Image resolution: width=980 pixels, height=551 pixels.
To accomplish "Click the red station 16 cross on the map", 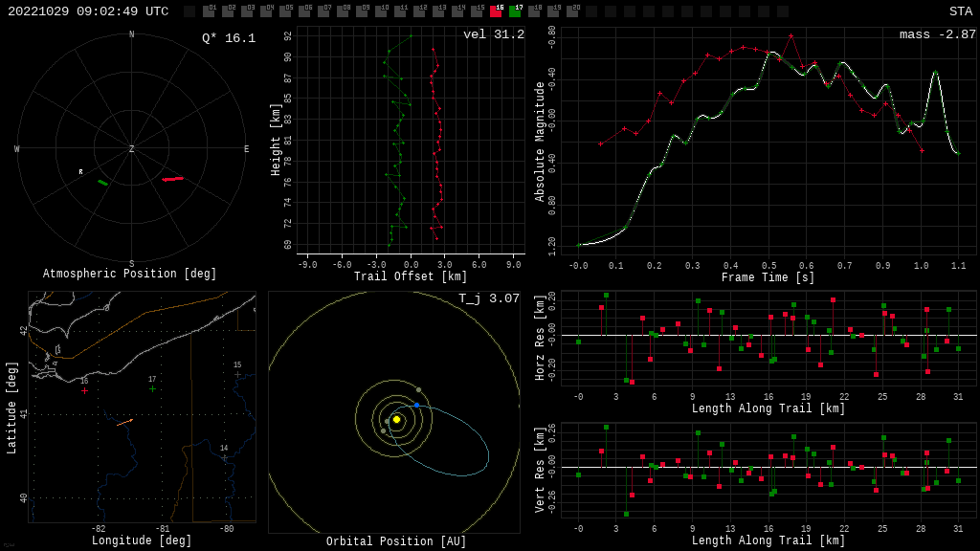I will [84, 391].
